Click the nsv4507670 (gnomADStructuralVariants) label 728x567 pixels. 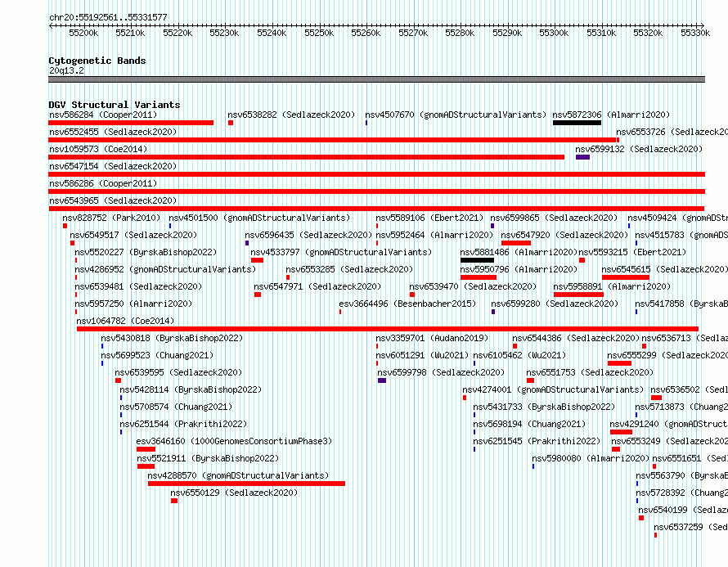[x=456, y=115]
